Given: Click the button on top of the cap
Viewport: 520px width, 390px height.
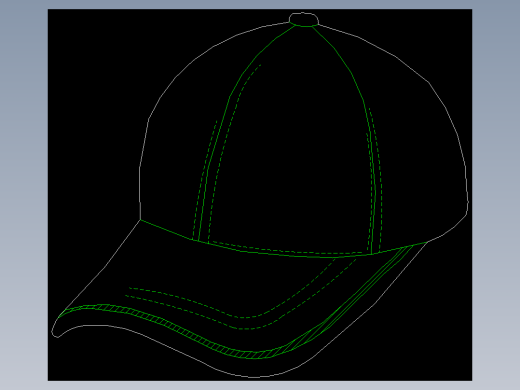Looking at the screenshot, I should point(304,19).
